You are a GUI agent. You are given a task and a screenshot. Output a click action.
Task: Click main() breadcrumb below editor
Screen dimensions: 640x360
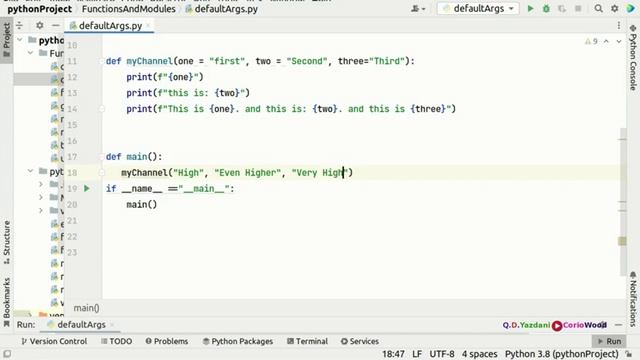[x=87, y=308]
